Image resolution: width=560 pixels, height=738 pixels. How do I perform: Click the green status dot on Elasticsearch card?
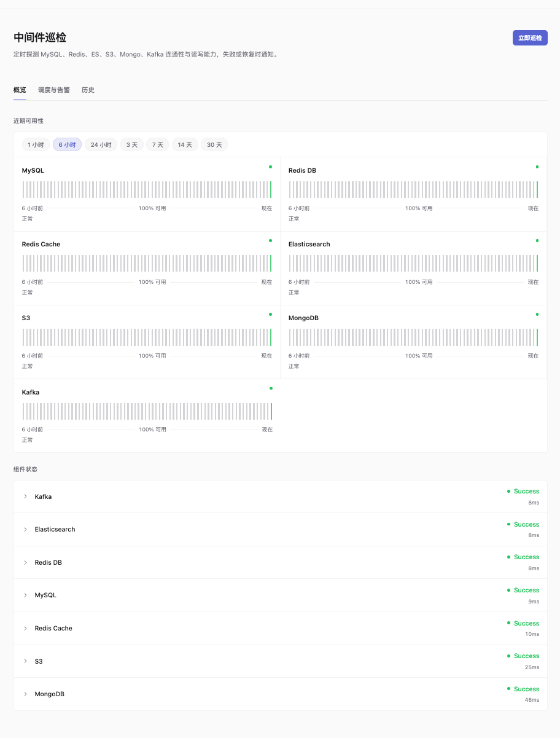[537, 240]
